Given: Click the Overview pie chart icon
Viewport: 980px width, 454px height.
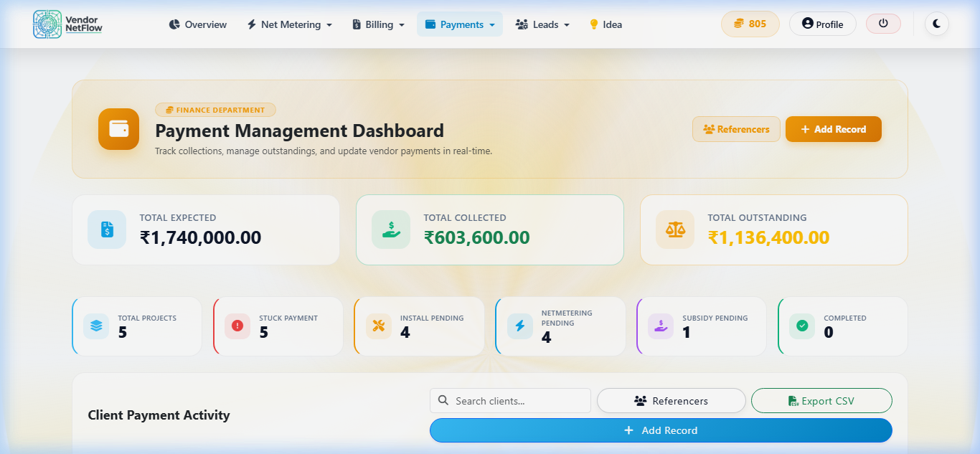Looking at the screenshot, I should [174, 24].
